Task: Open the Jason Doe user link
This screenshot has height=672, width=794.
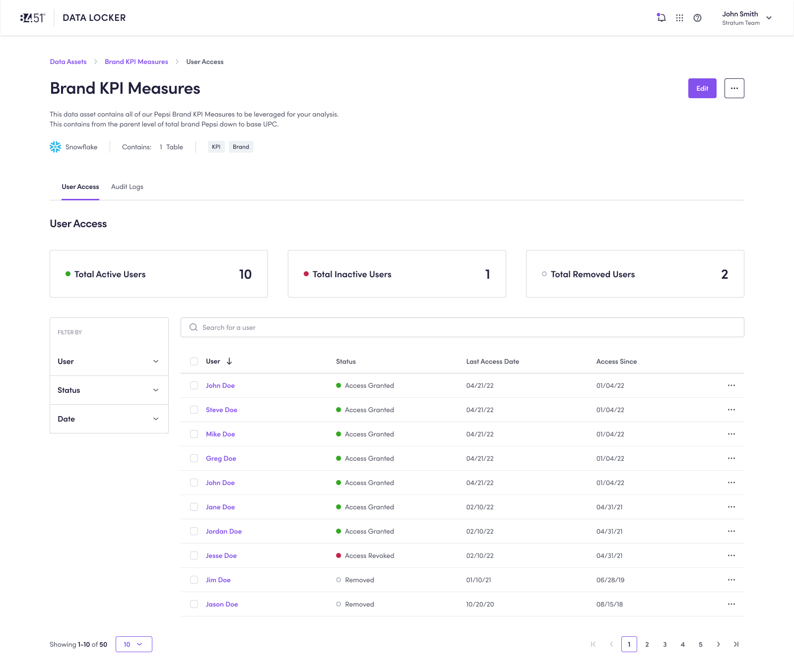Action: 222,604
